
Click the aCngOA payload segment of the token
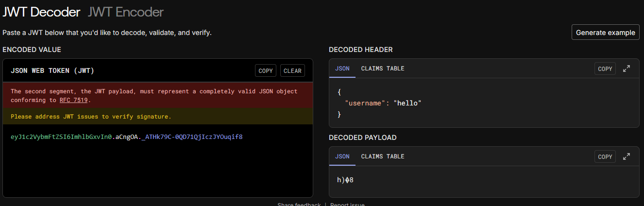[128, 137]
